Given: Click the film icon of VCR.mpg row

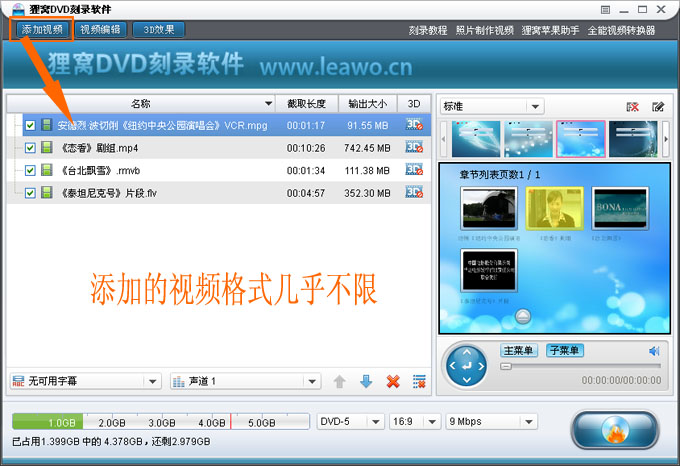Looking at the screenshot, I should [46, 125].
